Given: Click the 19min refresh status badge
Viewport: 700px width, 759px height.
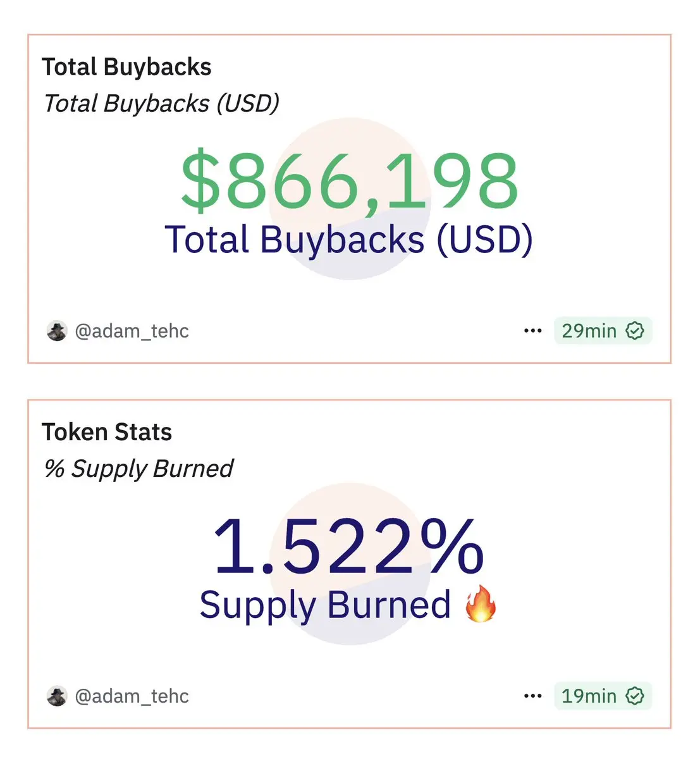Looking at the screenshot, I should pyautogui.click(x=603, y=696).
